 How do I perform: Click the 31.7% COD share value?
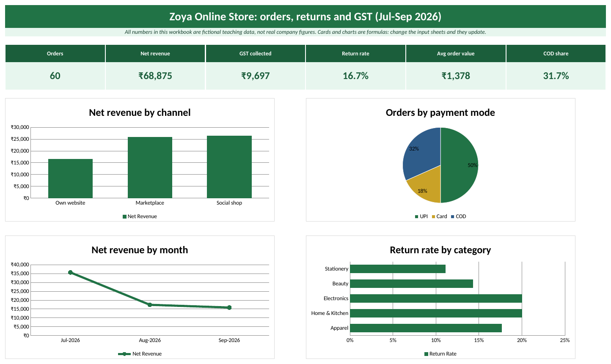556,76
